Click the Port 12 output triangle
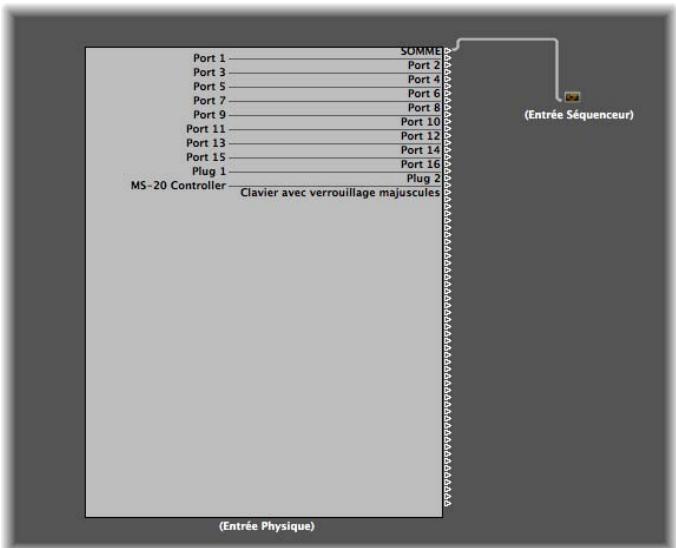Viewport: 676px width, 548px height. tap(448, 136)
